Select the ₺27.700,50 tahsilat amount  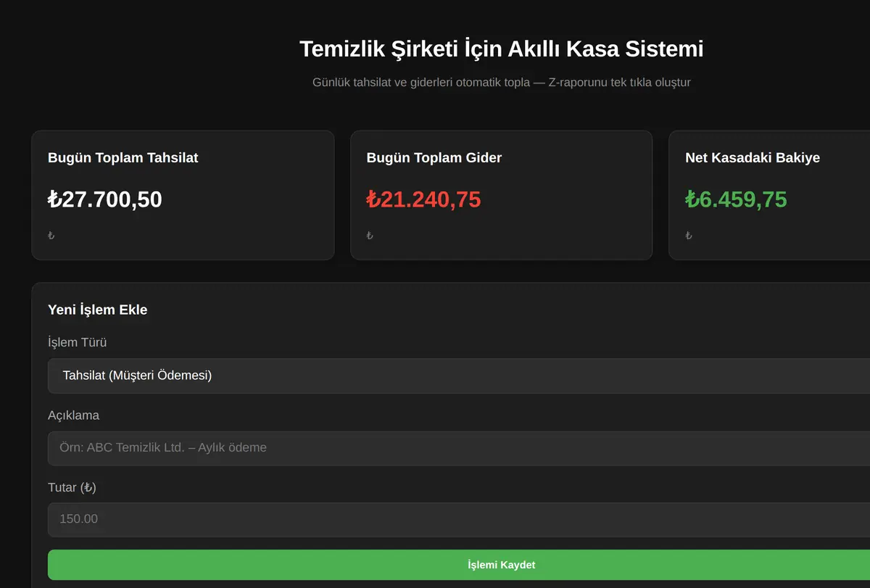(x=105, y=199)
